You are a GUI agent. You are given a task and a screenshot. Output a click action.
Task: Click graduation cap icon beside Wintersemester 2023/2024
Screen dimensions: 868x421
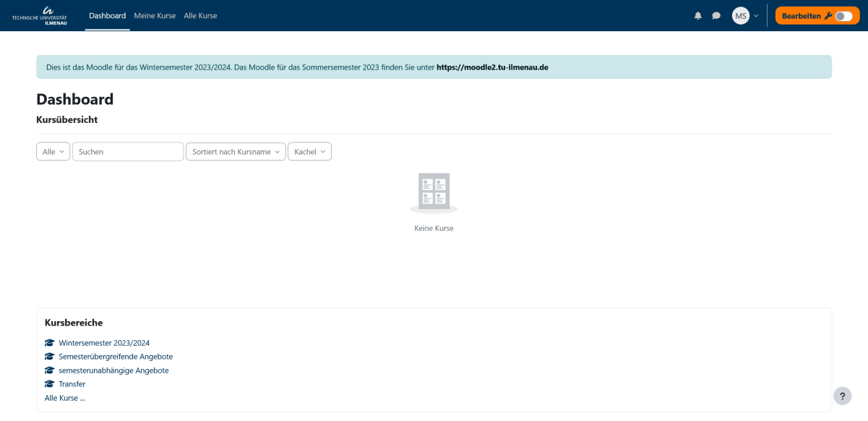click(x=49, y=343)
